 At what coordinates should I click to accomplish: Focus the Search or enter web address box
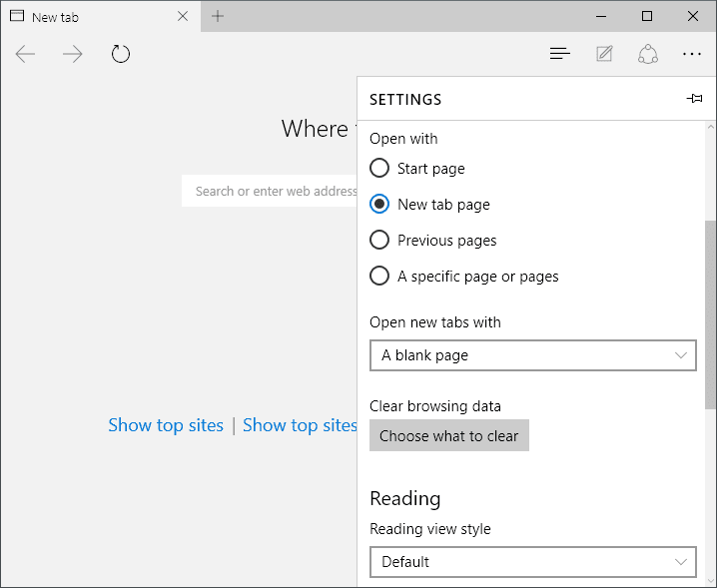click(x=270, y=191)
